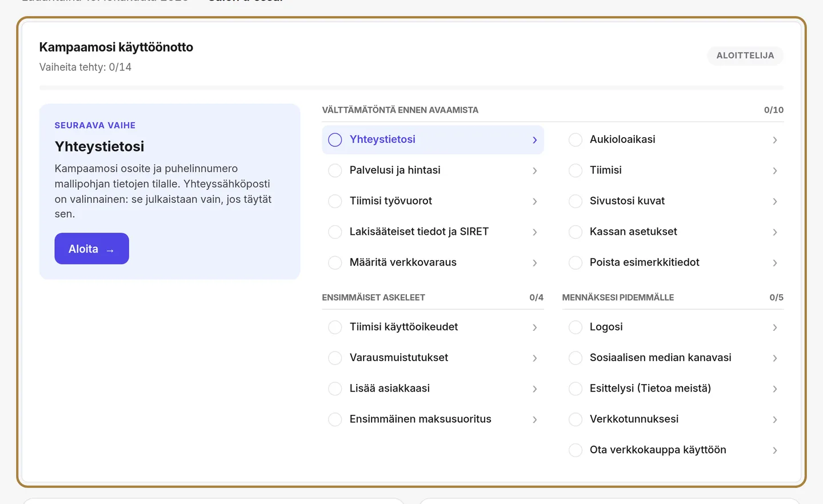The image size is (823, 504).
Task: Click the 0/10 step counter
Action: pyautogui.click(x=774, y=110)
